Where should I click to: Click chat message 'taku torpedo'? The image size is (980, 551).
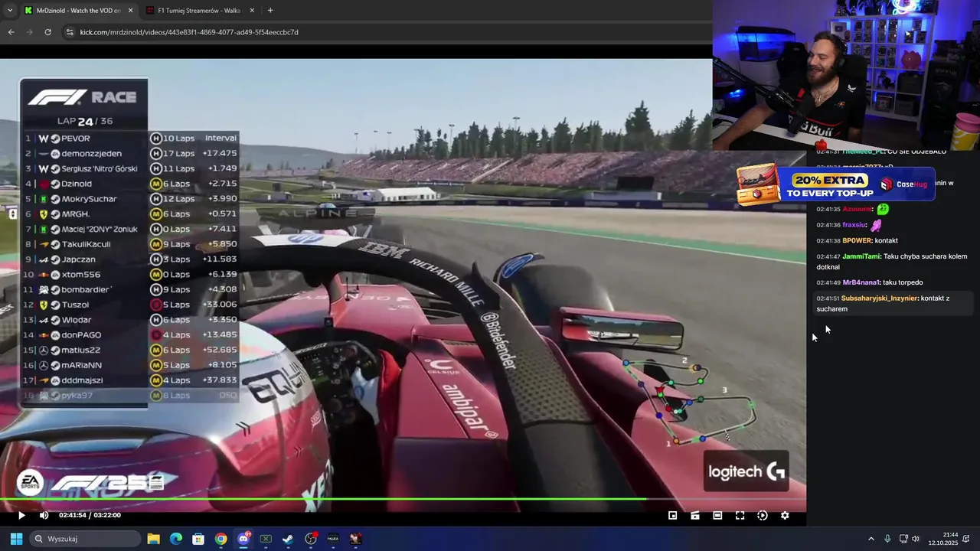tap(903, 282)
